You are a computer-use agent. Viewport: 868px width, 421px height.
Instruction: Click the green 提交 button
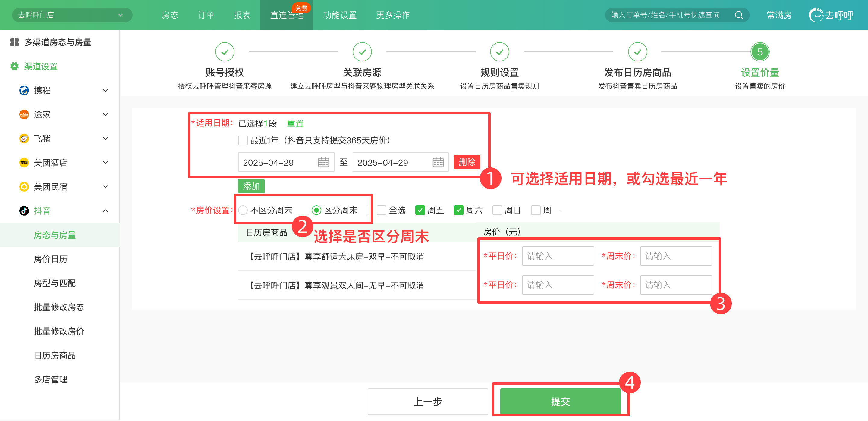coord(560,401)
